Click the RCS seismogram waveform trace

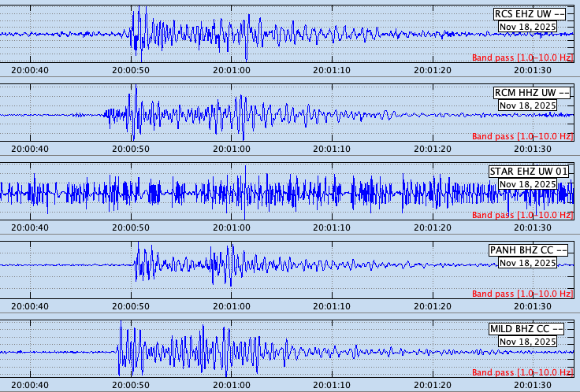click(x=287, y=34)
